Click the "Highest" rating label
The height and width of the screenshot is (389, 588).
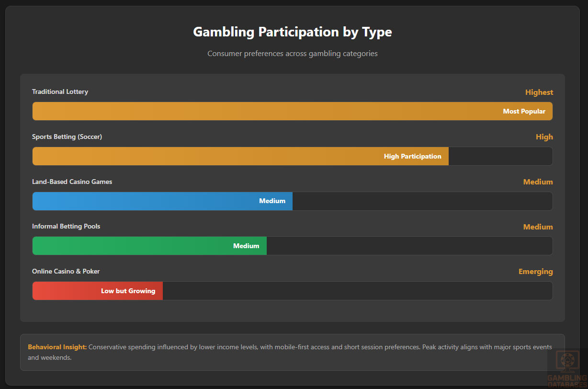[x=539, y=92]
